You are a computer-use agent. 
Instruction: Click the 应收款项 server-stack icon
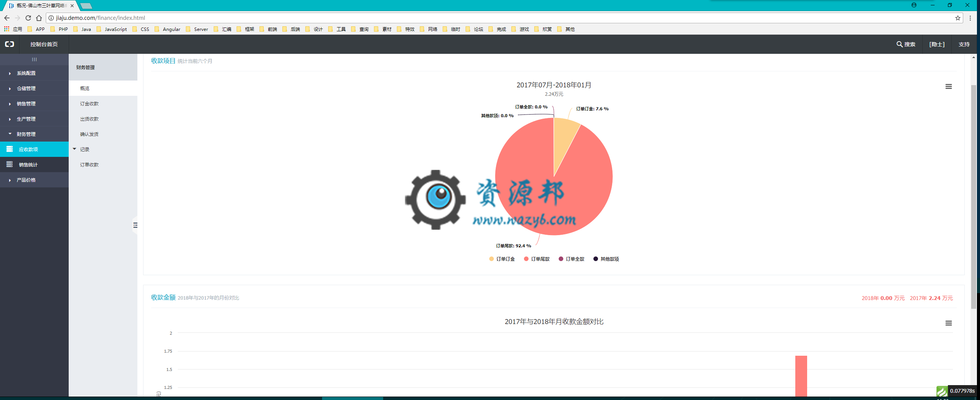pos(10,149)
